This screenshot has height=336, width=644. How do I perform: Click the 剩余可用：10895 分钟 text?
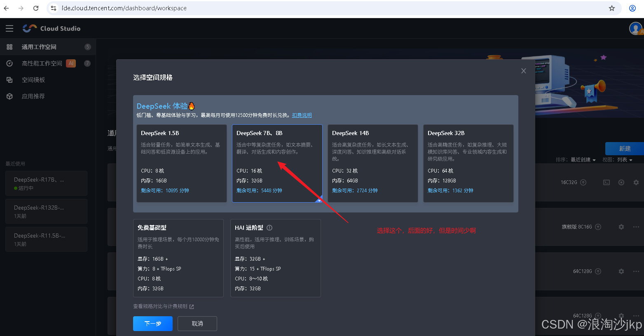click(x=165, y=191)
